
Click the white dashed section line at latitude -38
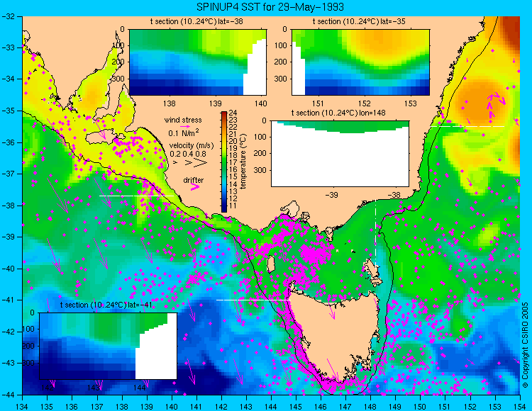tap(136, 196)
